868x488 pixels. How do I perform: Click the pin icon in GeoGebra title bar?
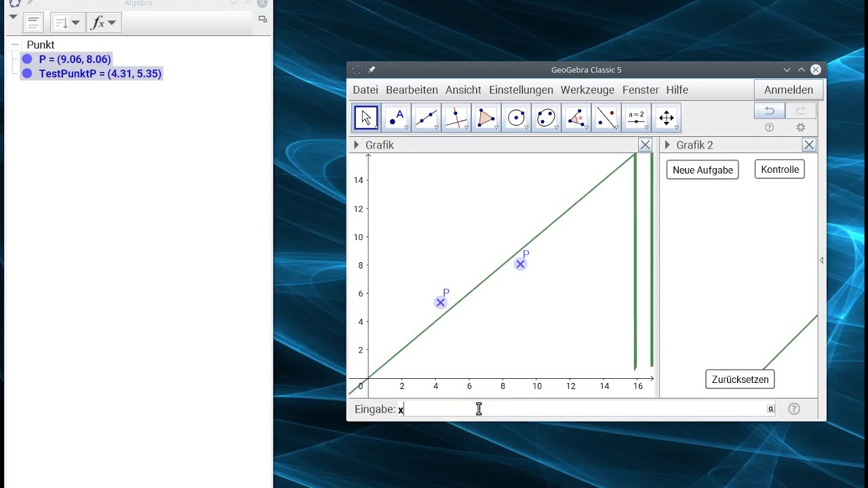[372, 70]
